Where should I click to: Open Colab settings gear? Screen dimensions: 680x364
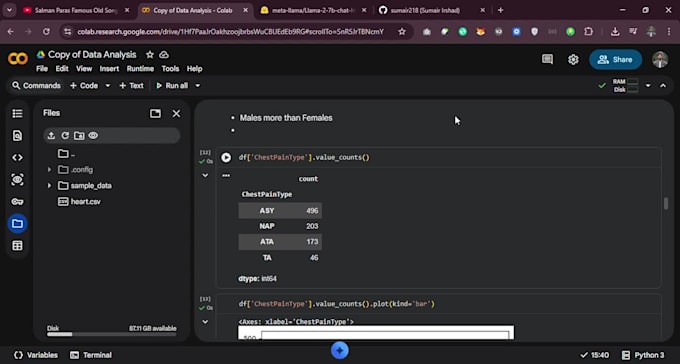click(573, 59)
